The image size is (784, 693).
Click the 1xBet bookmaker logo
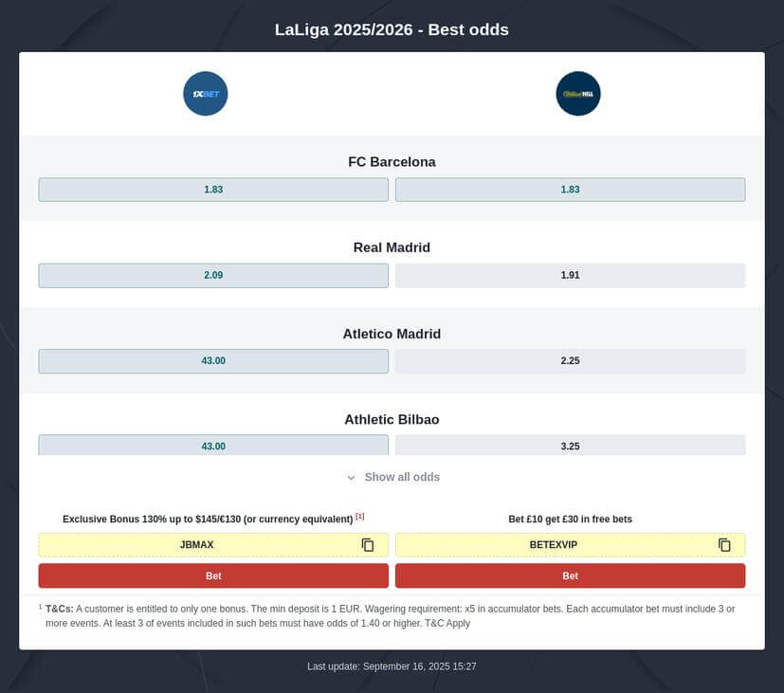206,94
